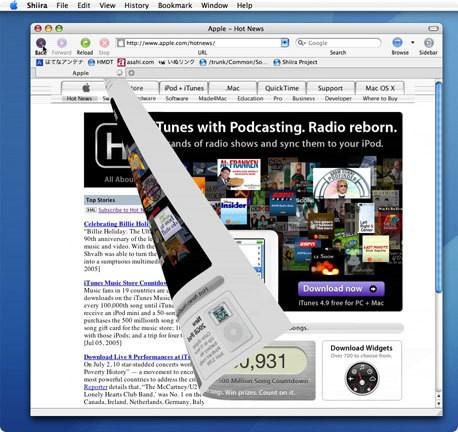Open the Google search engine dropdown
Viewport: 458px width, 432px height.
click(x=301, y=43)
